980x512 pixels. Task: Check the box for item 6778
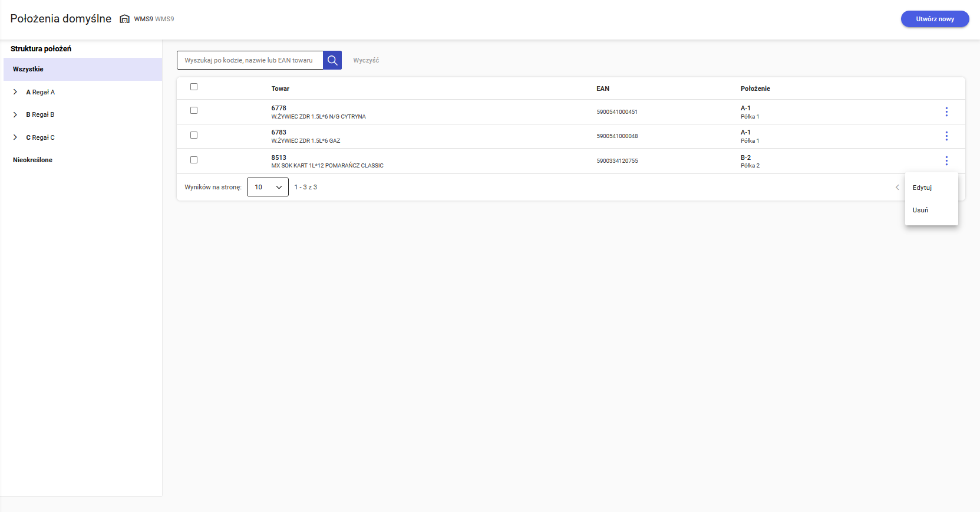[194, 110]
